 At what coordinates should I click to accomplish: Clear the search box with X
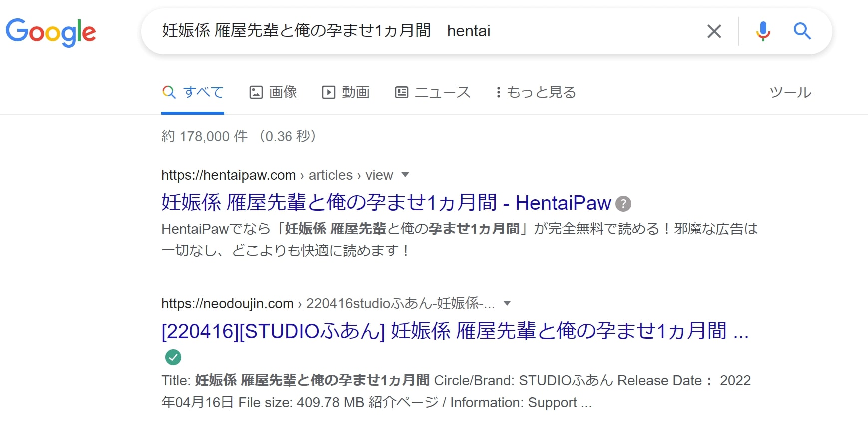click(714, 31)
